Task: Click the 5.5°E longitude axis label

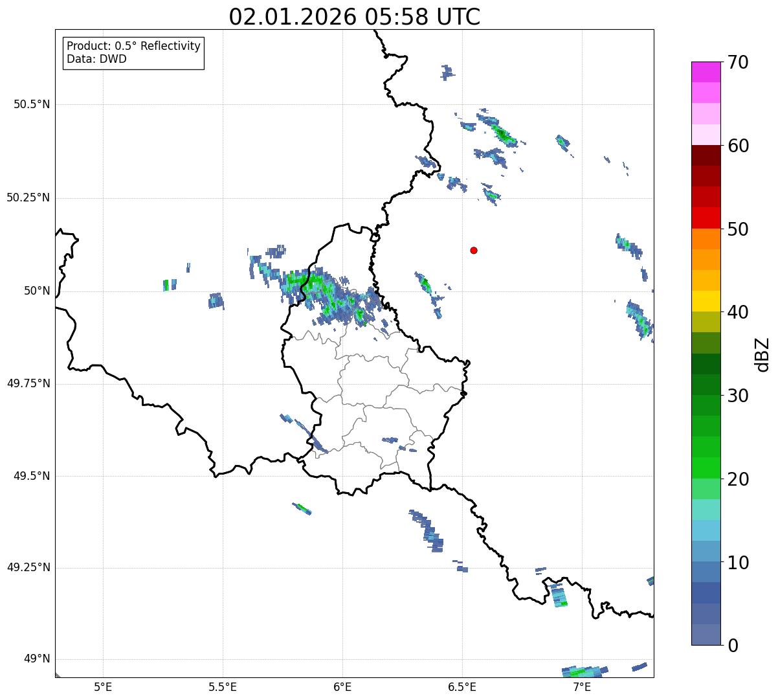Action: click(223, 686)
